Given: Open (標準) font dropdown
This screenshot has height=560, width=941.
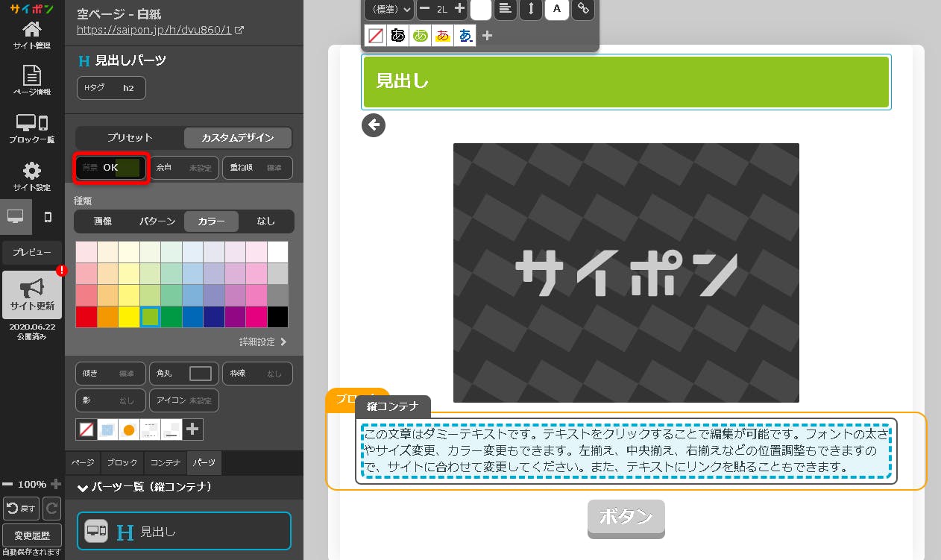Looking at the screenshot, I should (x=388, y=9).
